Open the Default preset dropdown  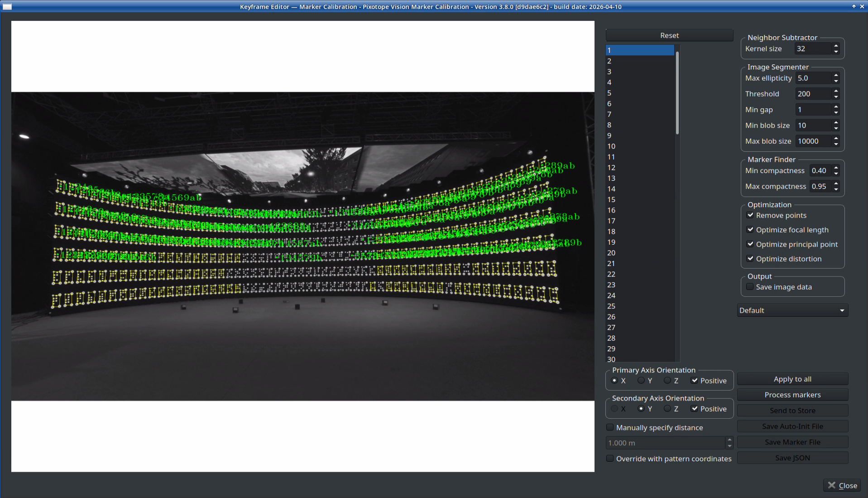(792, 310)
